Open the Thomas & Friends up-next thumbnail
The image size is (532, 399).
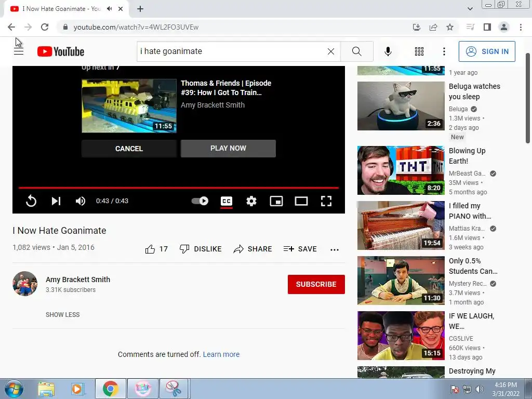tap(129, 105)
